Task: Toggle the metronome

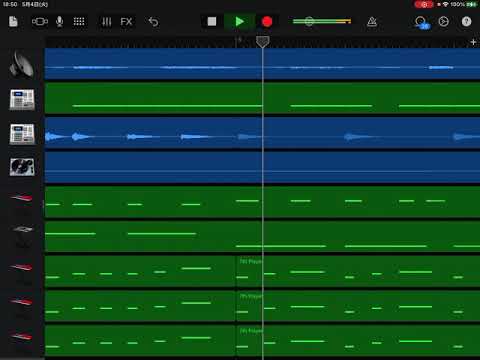Action: tap(372, 22)
